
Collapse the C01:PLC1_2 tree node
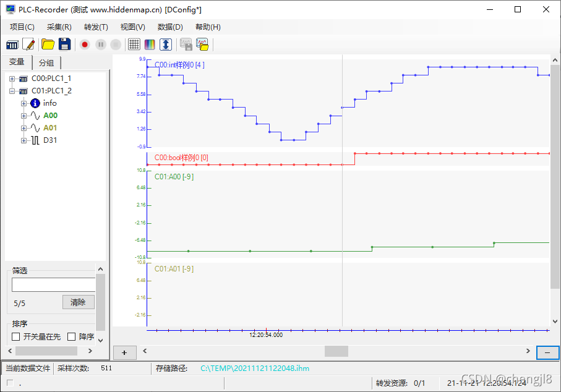point(12,91)
